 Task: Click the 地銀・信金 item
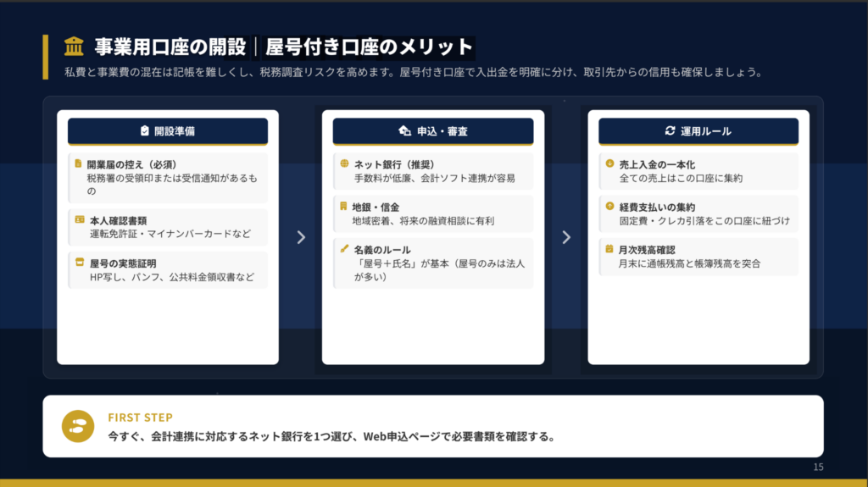click(x=433, y=213)
